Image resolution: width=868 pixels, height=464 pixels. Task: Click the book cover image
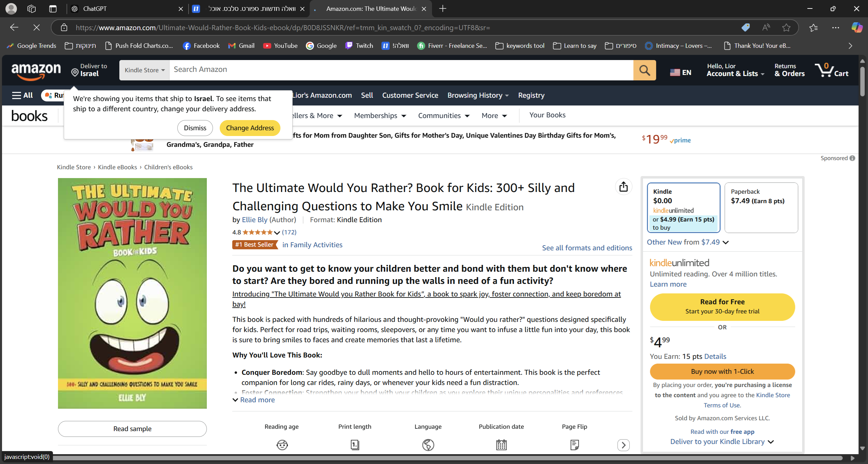pos(132,293)
